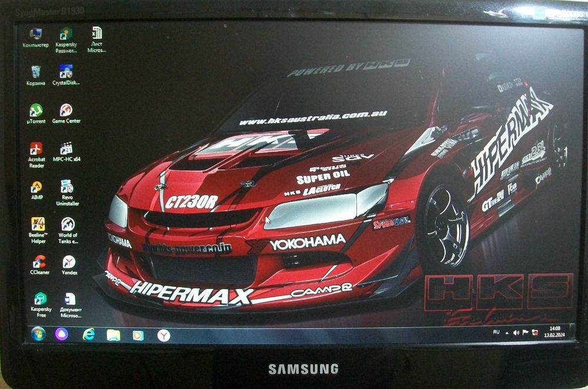The width and height of the screenshot is (588, 389).
Task: Launch Kaspersky Free antivirus icon
Action: tap(41, 305)
